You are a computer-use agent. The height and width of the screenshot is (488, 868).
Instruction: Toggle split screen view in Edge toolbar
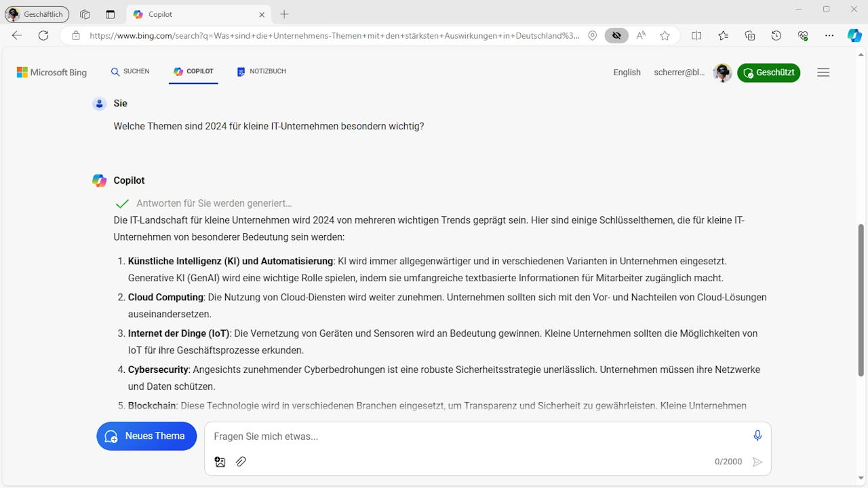click(x=696, y=35)
